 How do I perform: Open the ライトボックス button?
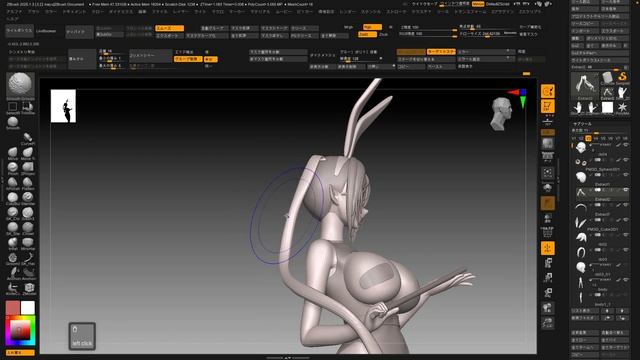coord(19,31)
